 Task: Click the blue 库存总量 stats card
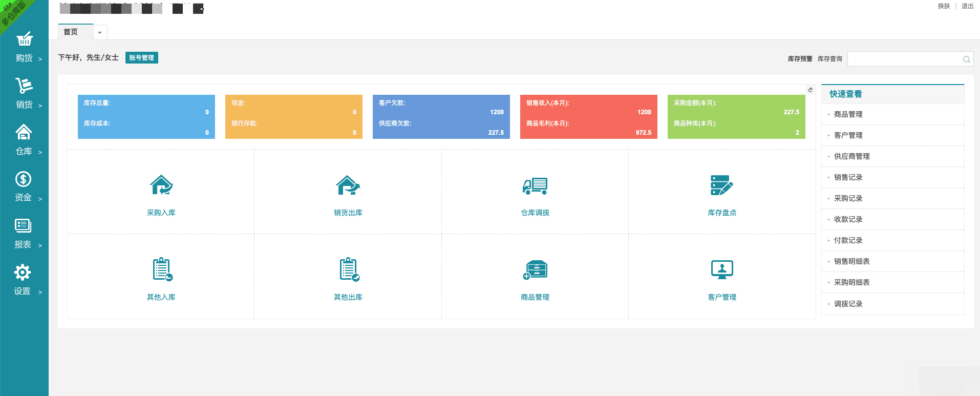tap(146, 117)
